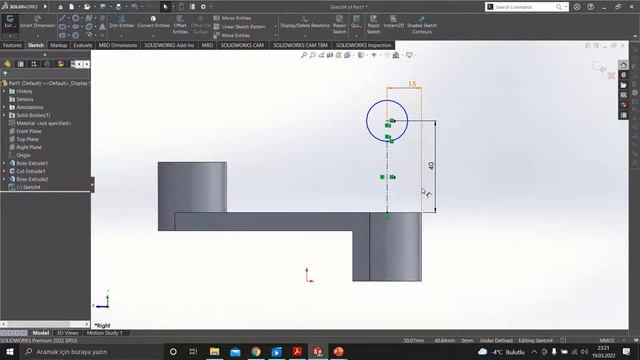Open File Explorer from the taskbar
This screenshot has width=640, height=360.
[x=214, y=351]
